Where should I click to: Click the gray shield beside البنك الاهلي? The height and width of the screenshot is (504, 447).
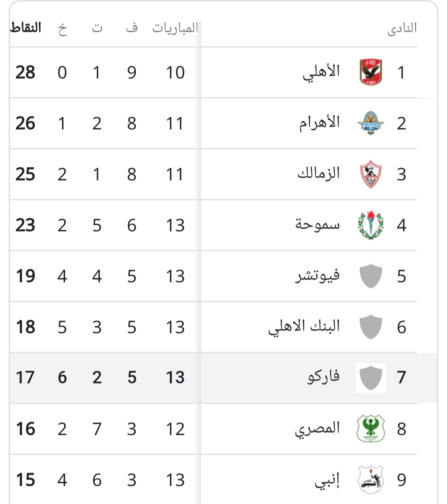click(370, 327)
